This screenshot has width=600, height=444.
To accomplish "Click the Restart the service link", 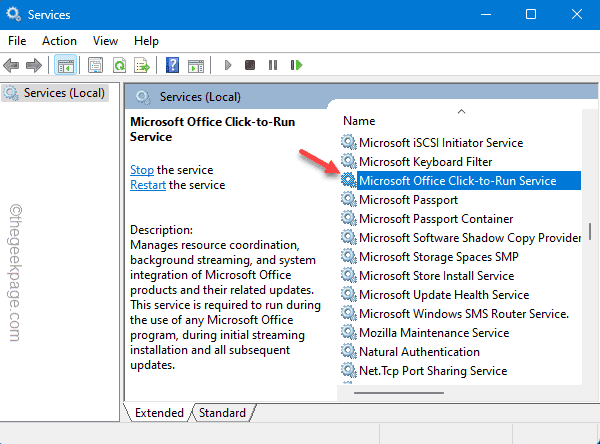I will coord(148,185).
